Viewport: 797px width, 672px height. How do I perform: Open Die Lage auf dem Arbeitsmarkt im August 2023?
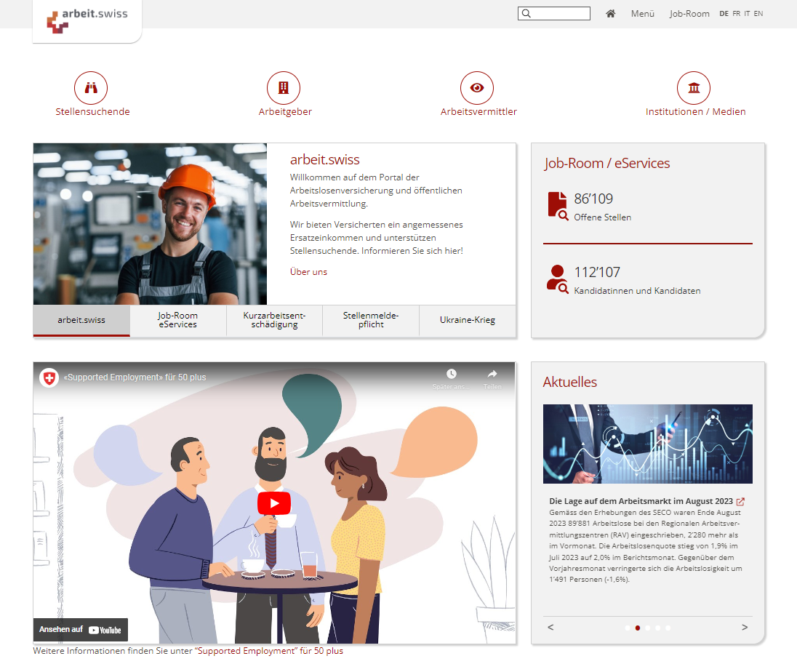pos(641,502)
